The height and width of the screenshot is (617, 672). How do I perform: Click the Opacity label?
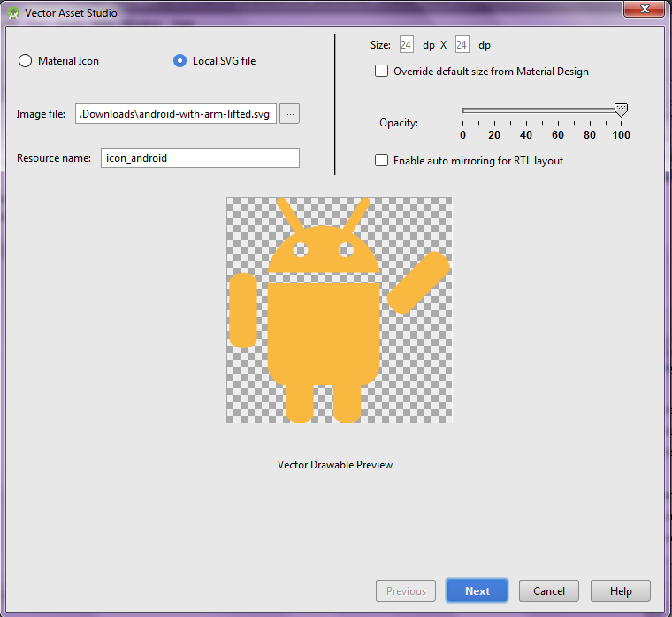399,123
